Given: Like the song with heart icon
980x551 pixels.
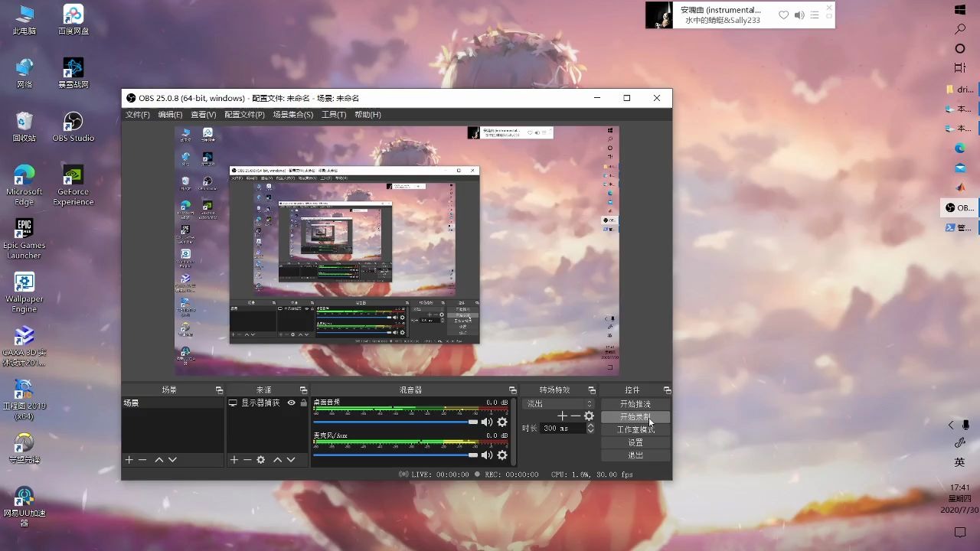Looking at the screenshot, I should (783, 15).
